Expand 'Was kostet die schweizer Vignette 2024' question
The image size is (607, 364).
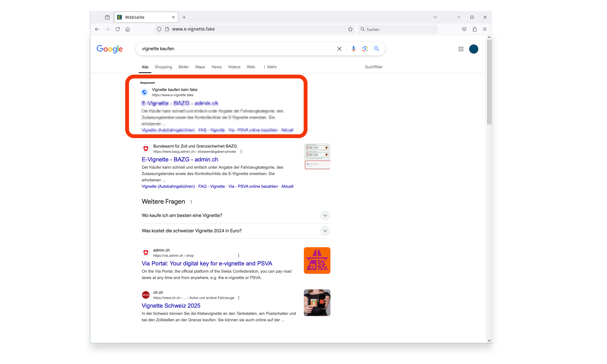pyautogui.click(x=325, y=231)
